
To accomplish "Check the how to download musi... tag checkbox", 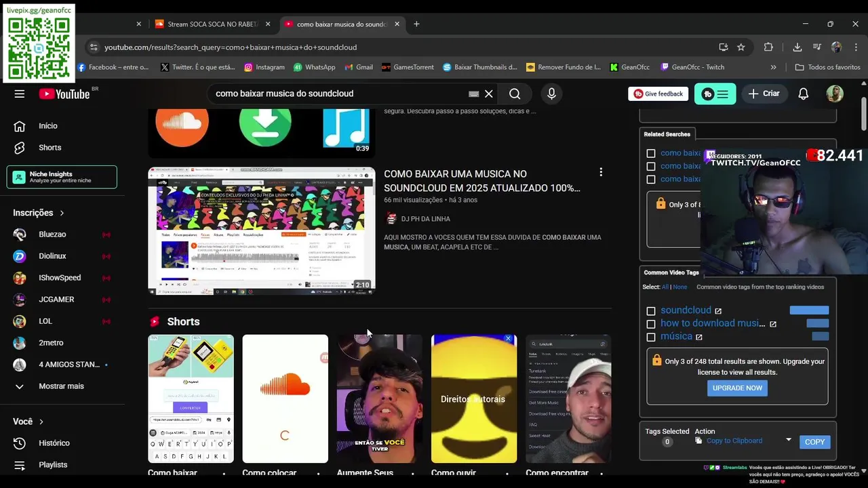I will 651,324.
